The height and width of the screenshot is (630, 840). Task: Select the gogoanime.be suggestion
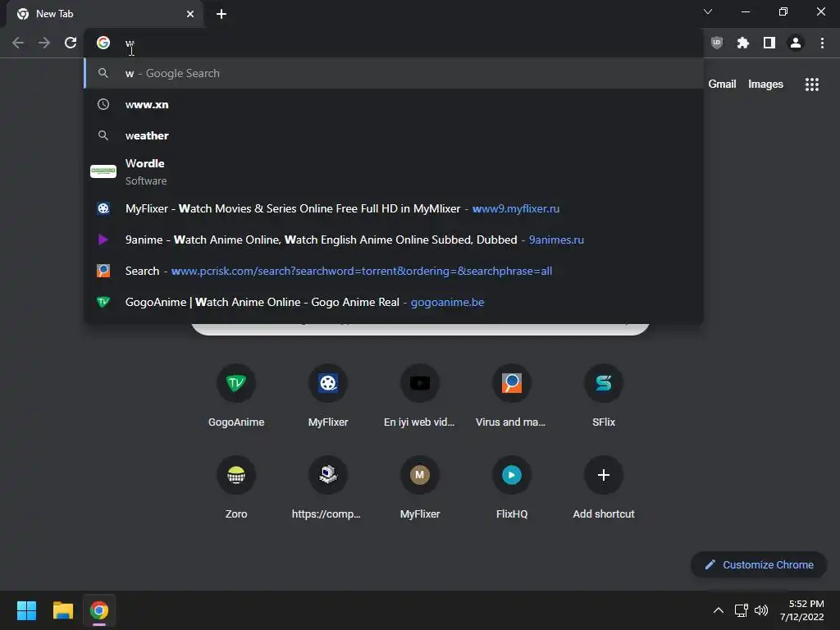click(394, 302)
